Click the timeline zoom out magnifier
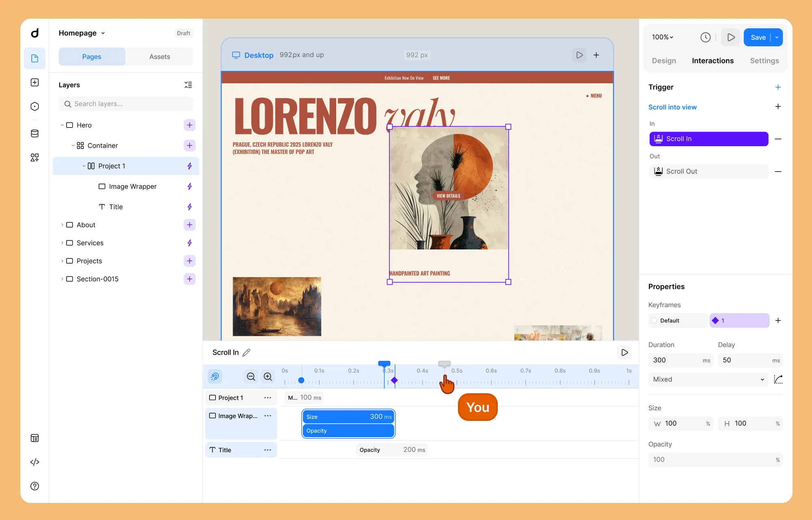 251,377
